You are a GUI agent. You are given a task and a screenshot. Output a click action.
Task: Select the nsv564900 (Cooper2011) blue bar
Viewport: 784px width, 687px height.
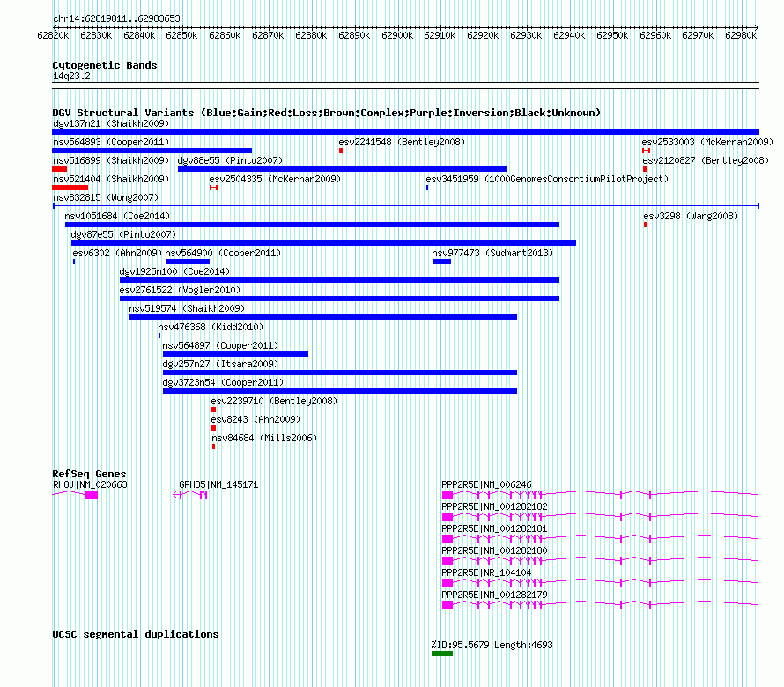[188, 262]
